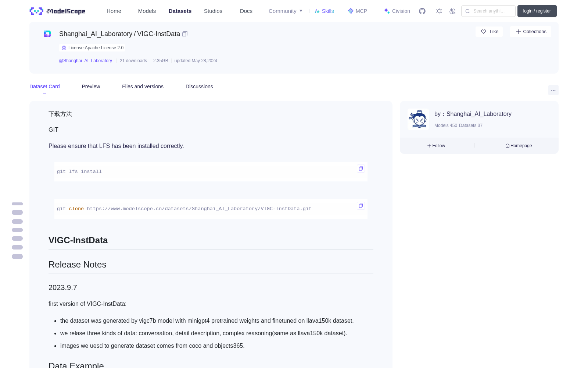Open Datasets in the navigation
Screen dimensions: 588x368
180,11
